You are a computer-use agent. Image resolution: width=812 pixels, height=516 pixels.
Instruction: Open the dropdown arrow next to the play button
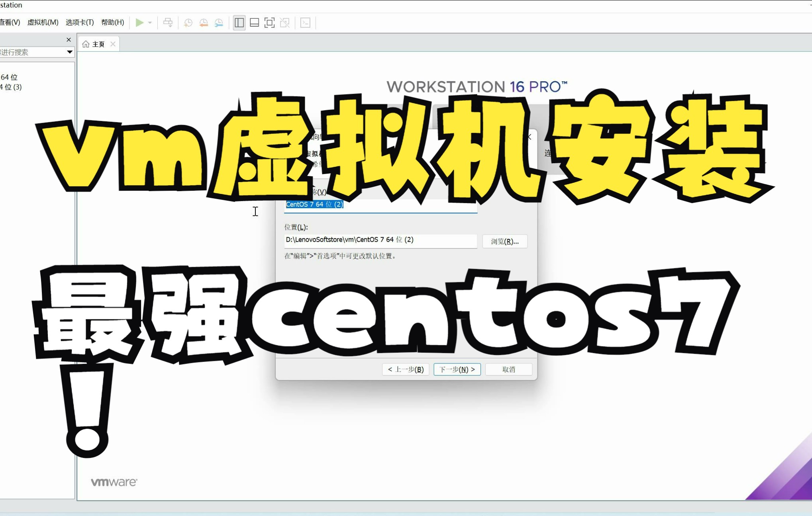coord(149,23)
